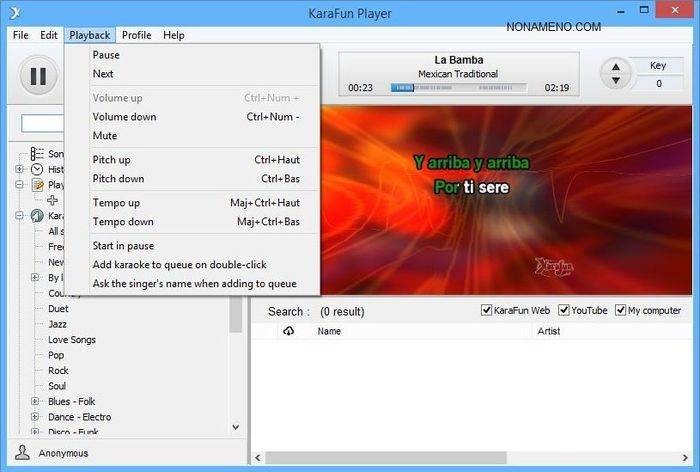Screen dimensions: 700x472
Task: Collapse the KaraFun catalog tree node
Action: (x=20, y=215)
